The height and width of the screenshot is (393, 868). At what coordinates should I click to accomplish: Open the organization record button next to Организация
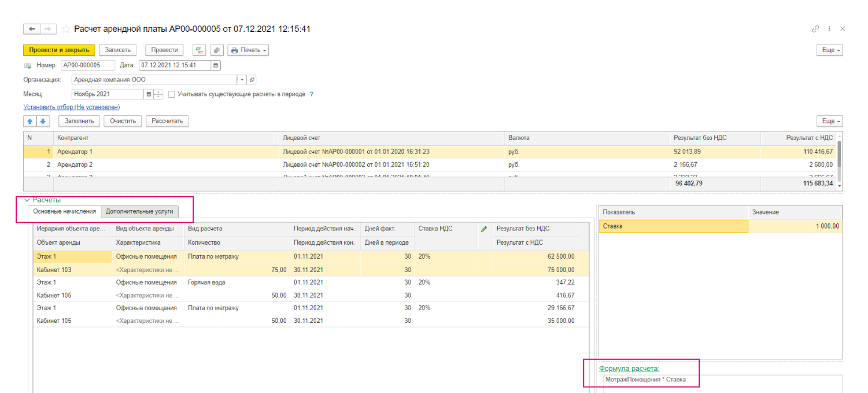click(x=252, y=80)
